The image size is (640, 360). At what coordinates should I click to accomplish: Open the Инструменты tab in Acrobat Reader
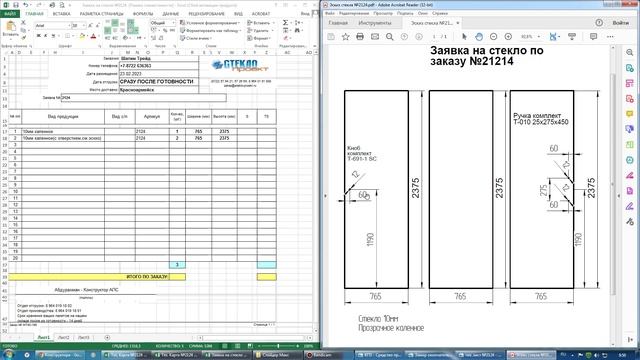[x=375, y=23]
